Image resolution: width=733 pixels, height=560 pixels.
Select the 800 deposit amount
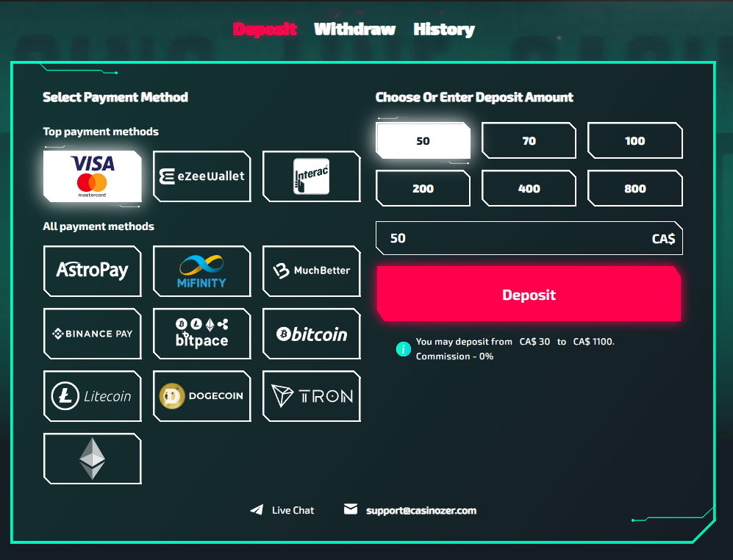634,188
